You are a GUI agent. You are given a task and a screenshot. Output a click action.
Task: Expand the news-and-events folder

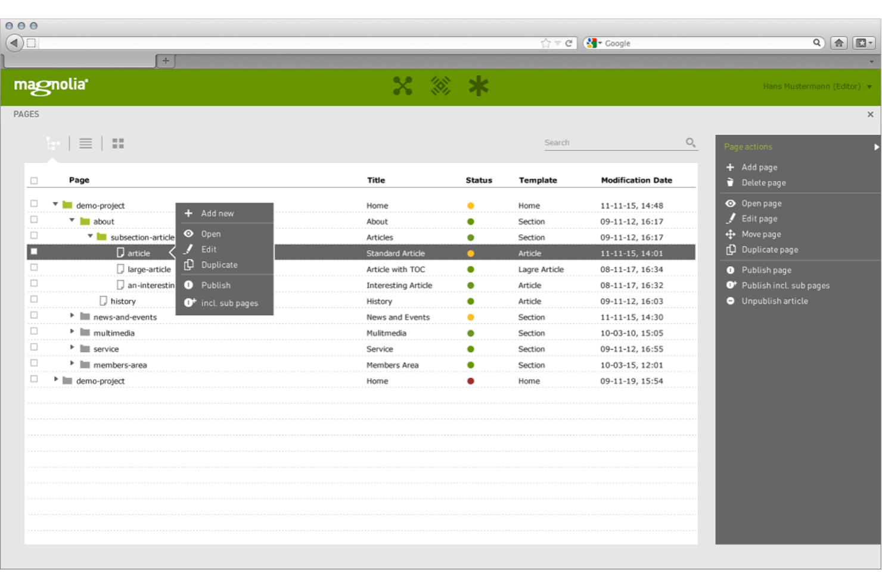[x=72, y=316]
